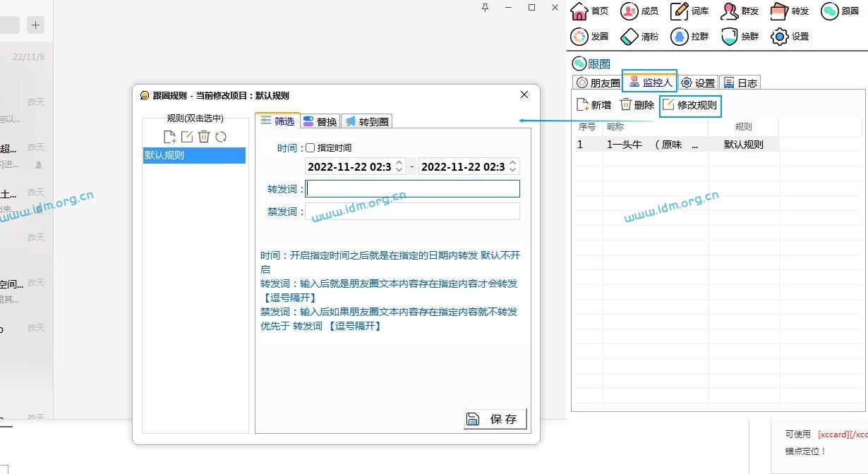Click the 保存 save button
The height and width of the screenshot is (474, 868).
[x=495, y=419]
